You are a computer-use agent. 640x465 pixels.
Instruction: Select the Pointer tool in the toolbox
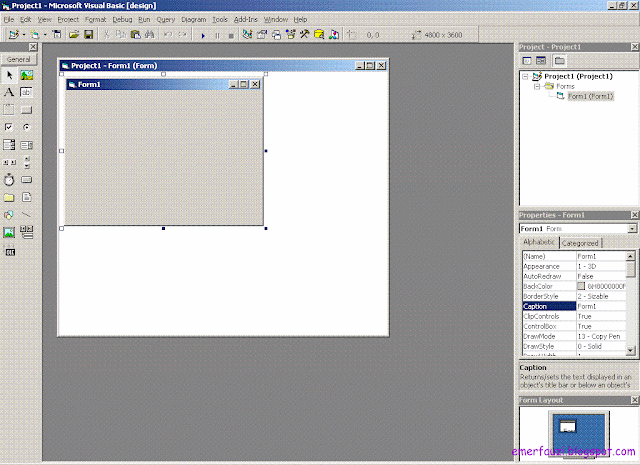[x=9, y=75]
